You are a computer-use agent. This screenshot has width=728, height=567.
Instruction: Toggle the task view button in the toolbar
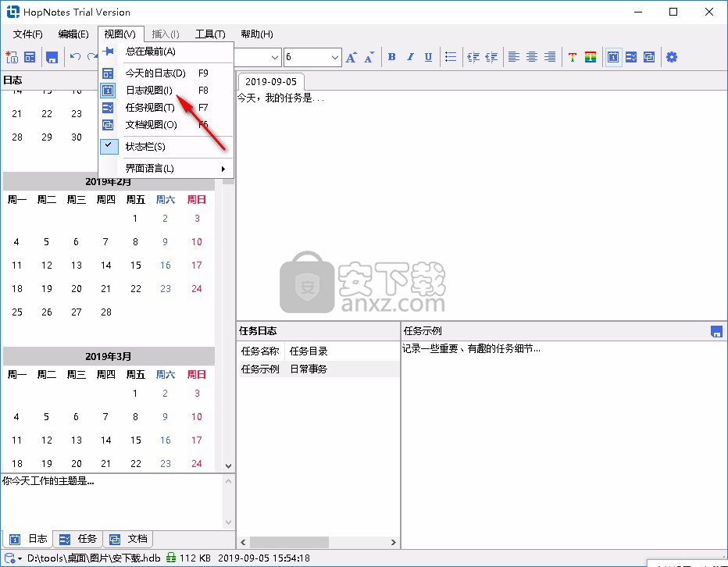pos(631,57)
